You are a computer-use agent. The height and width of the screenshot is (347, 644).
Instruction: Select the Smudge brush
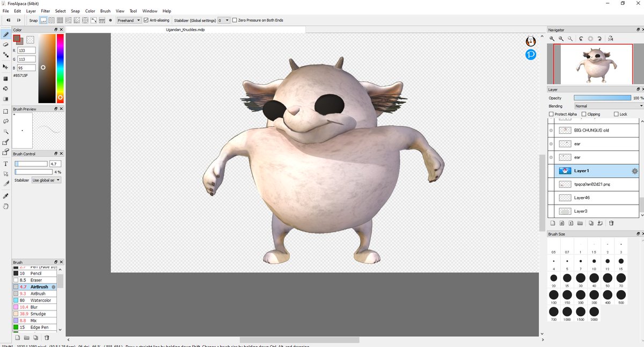point(35,314)
